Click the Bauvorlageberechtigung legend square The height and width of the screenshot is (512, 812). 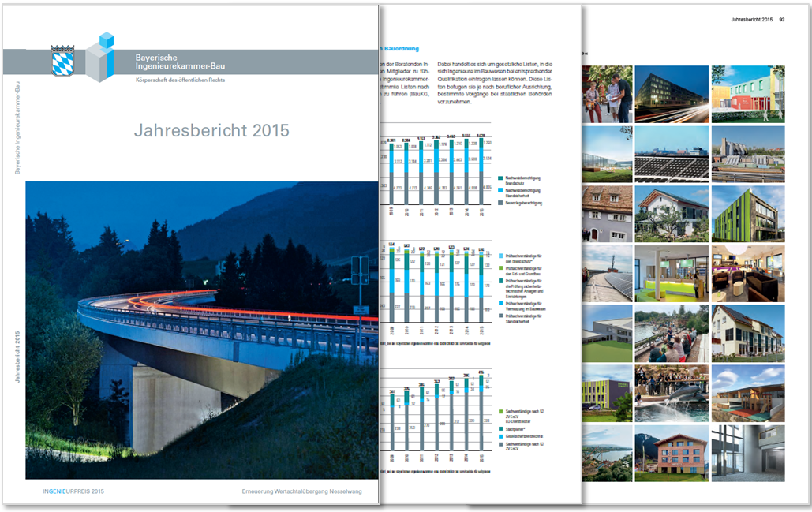(x=500, y=203)
